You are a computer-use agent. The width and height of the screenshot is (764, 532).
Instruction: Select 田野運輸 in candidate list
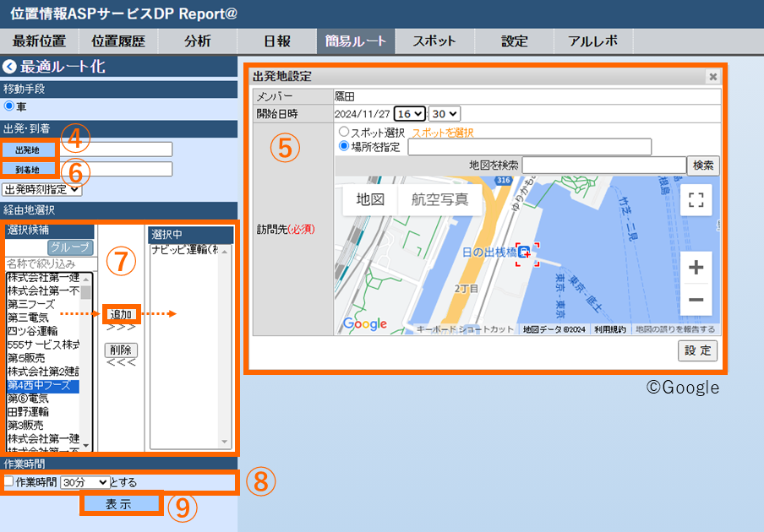point(43,412)
